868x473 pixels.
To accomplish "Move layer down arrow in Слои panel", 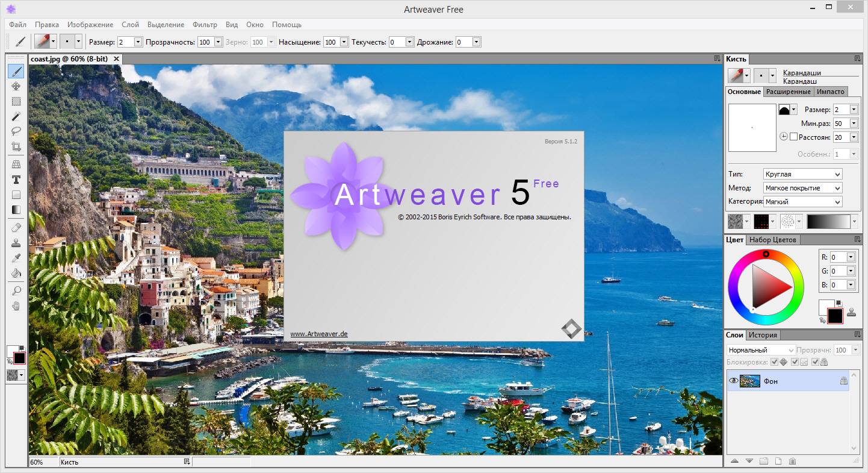I will (749, 461).
